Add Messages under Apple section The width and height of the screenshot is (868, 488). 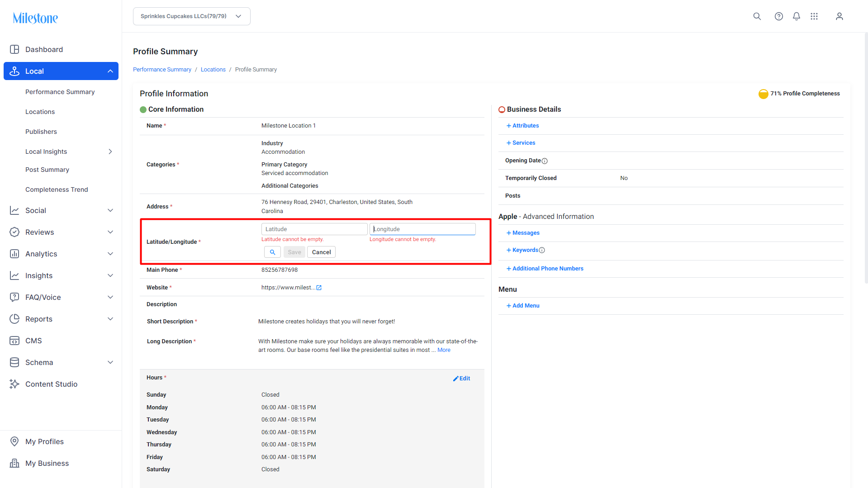pos(523,233)
